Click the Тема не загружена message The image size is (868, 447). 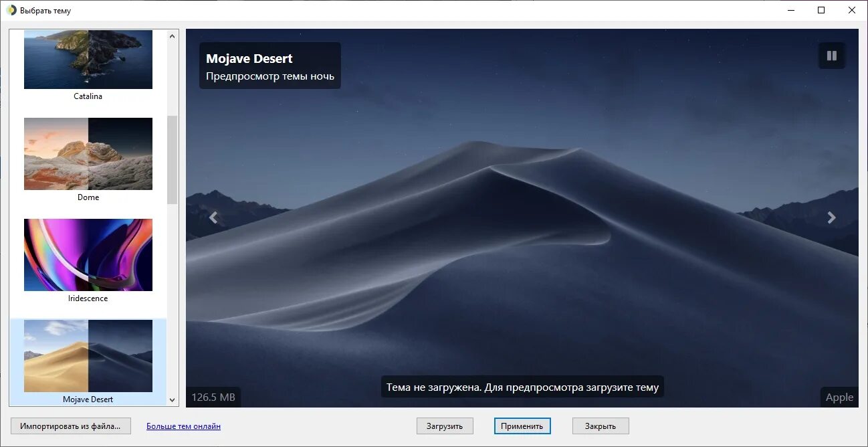[522, 387]
